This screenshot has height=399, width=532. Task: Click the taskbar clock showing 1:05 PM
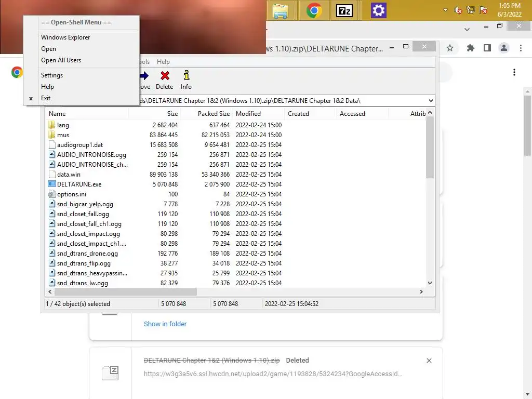509,10
